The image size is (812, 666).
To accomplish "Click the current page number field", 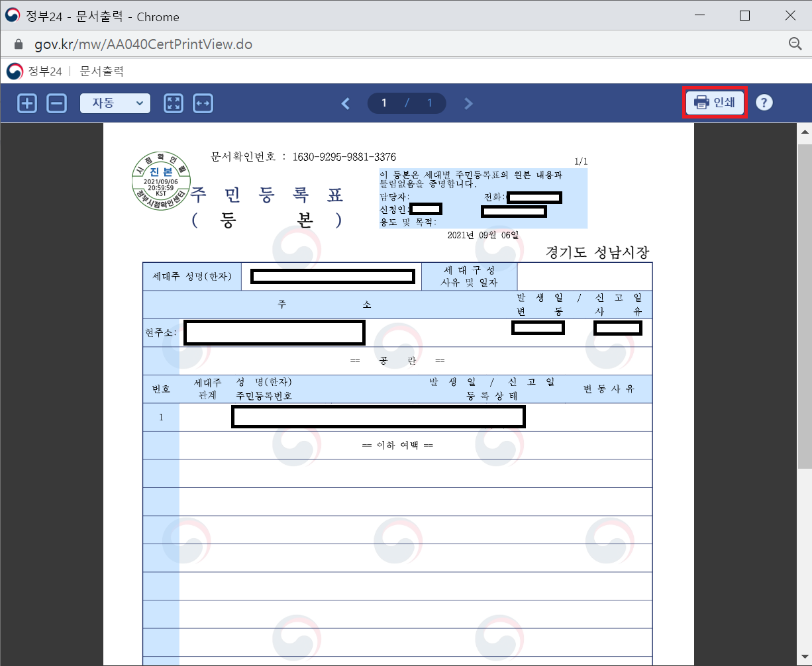I will coord(384,103).
